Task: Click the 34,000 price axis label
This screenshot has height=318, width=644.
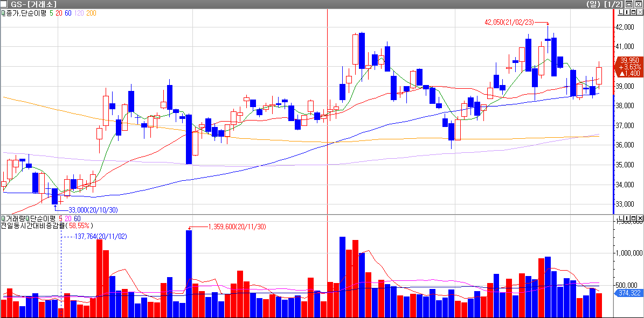Action: [625, 185]
